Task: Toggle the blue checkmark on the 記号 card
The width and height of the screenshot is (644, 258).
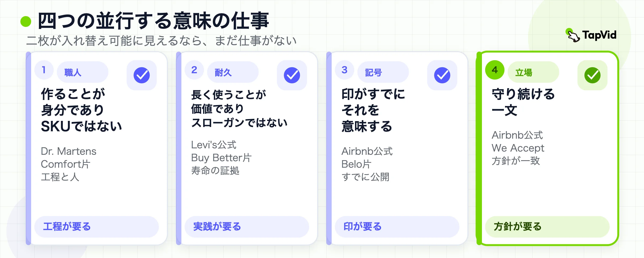Action: [442, 75]
